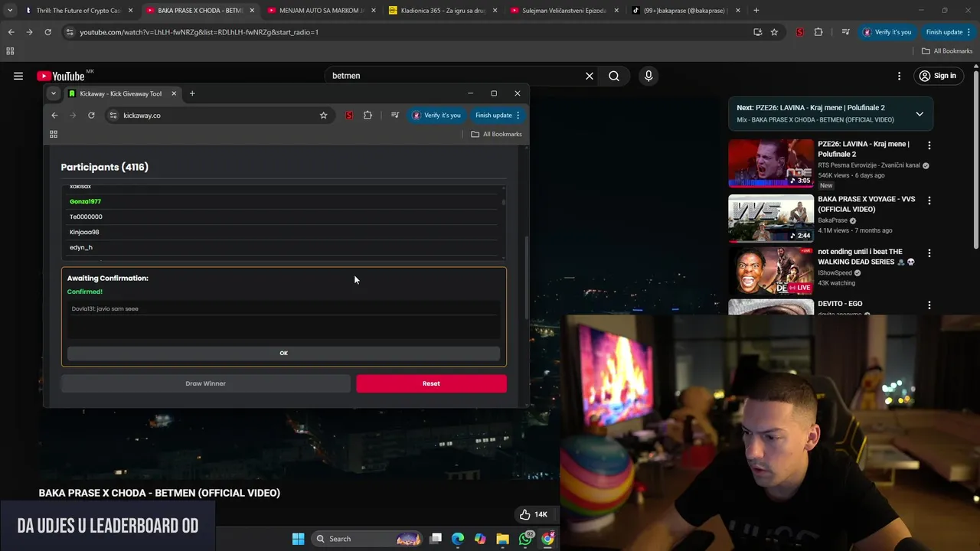Switch to the Sulejman Veličanstveni Epizoda tab
Image resolution: width=980 pixels, height=551 pixels.
click(x=564, y=11)
